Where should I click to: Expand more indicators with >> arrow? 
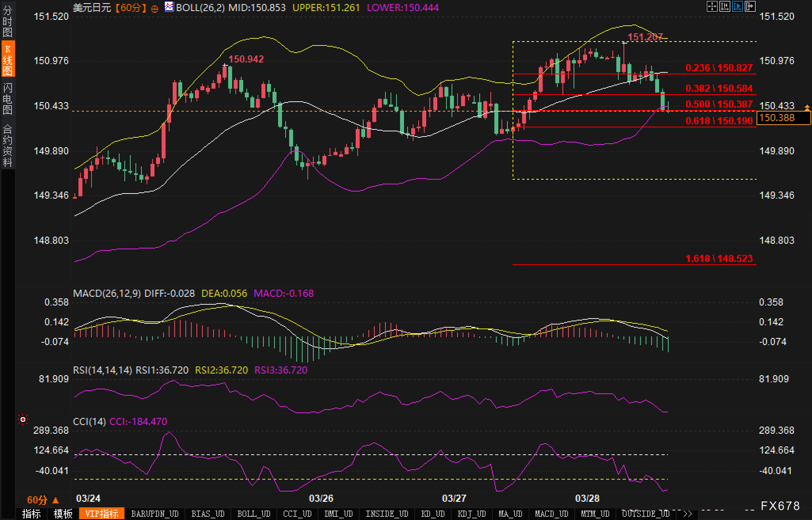(688, 514)
